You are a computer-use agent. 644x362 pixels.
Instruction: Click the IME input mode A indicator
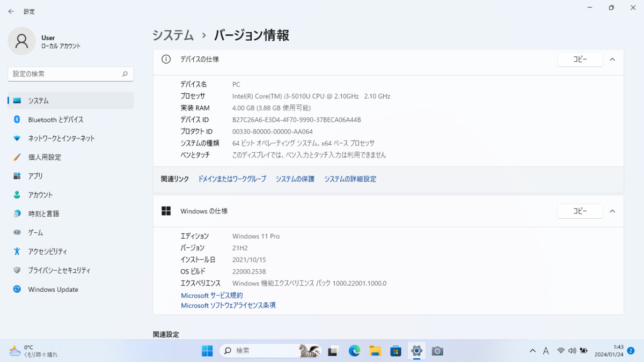coord(546,351)
